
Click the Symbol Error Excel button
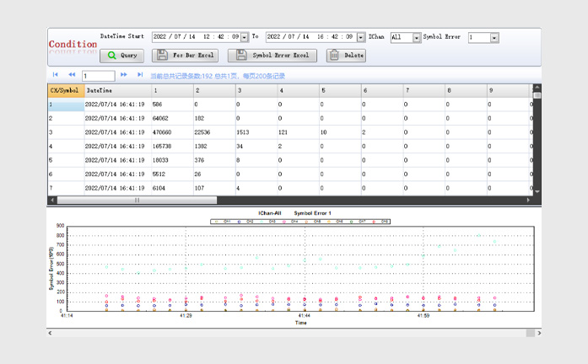[272, 56]
